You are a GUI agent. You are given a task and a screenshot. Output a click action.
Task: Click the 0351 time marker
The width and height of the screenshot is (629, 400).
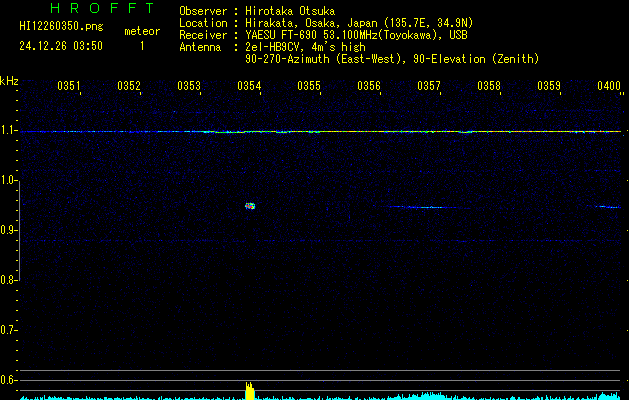[69, 86]
